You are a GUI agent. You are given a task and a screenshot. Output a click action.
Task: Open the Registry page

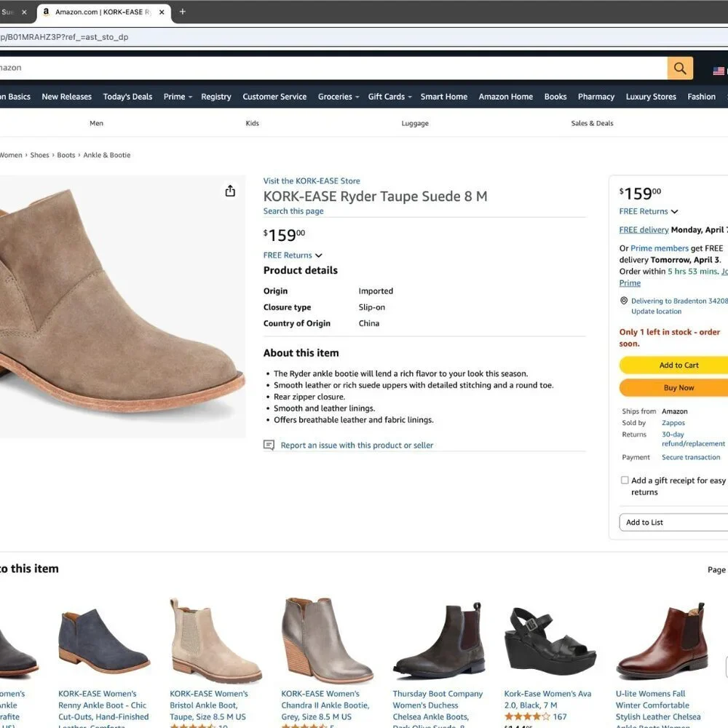(216, 97)
